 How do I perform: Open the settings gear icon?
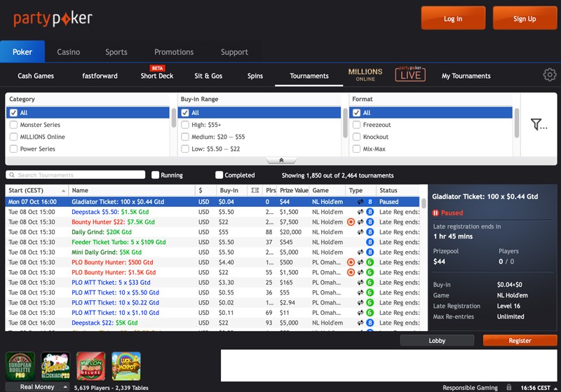(550, 75)
